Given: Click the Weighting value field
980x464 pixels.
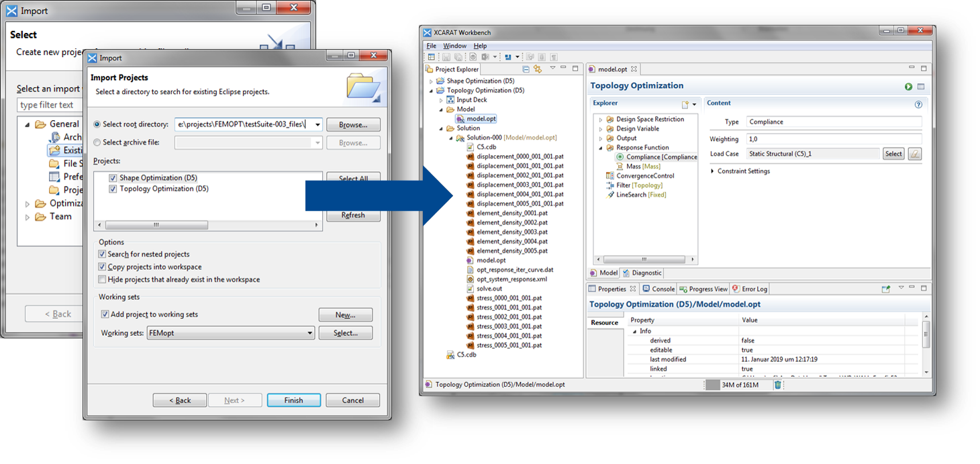Looking at the screenshot, I should pos(834,139).
